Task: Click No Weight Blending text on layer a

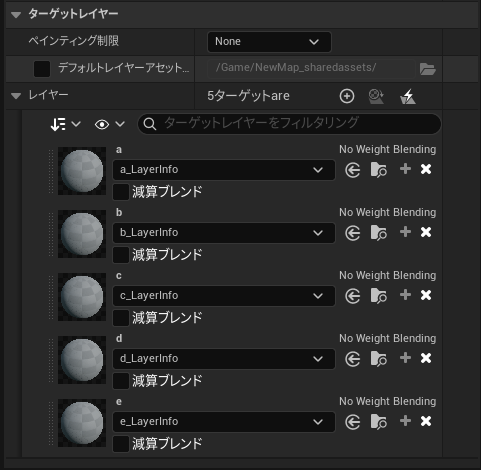Action: point(387,149)
